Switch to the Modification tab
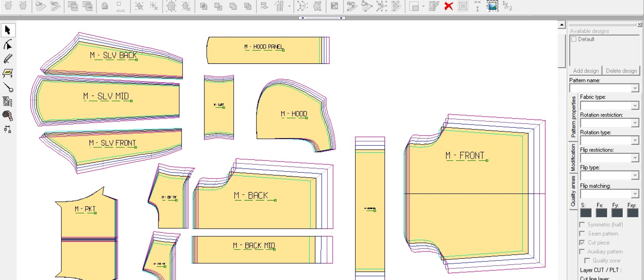The height and width of the screenshot is (280, 644). pyautogui.click(x=573, y=157)
